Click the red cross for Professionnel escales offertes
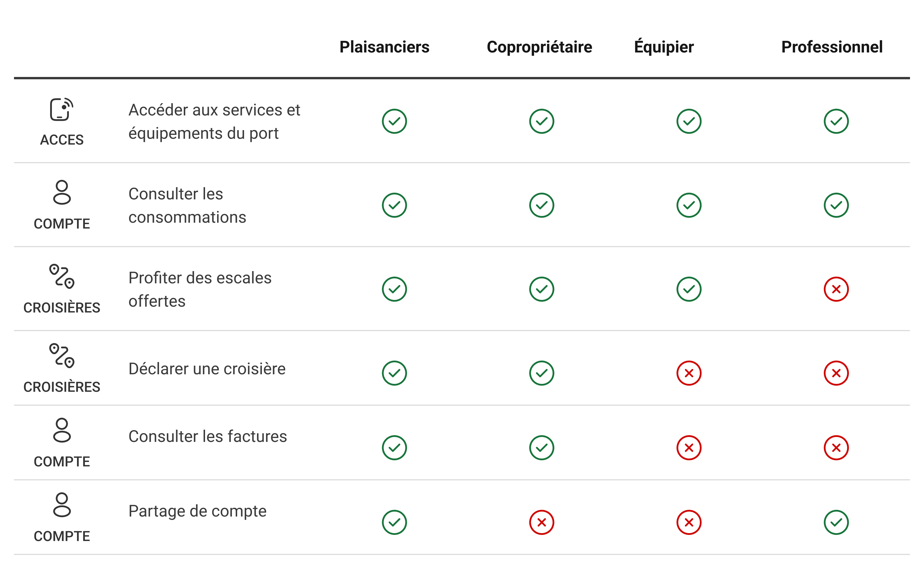The height and width of the screenshot is (569, 924). click(x=836, y=289)
